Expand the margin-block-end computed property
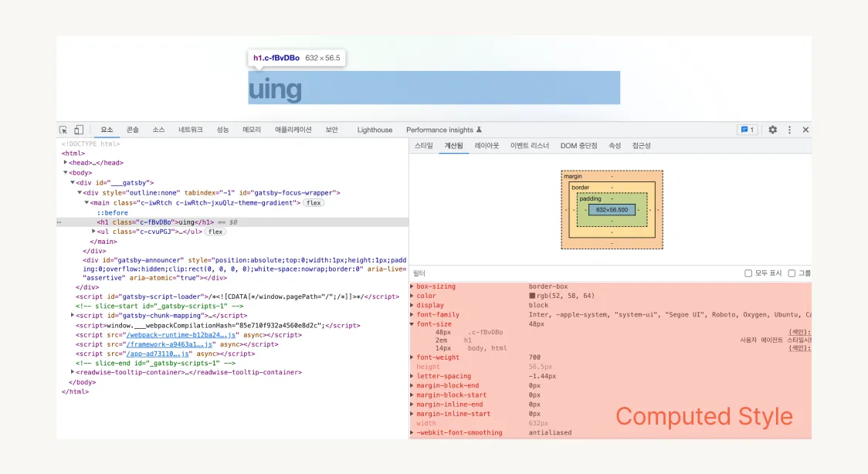The width and height of the screenshot is (868, 474). [412, 385]
